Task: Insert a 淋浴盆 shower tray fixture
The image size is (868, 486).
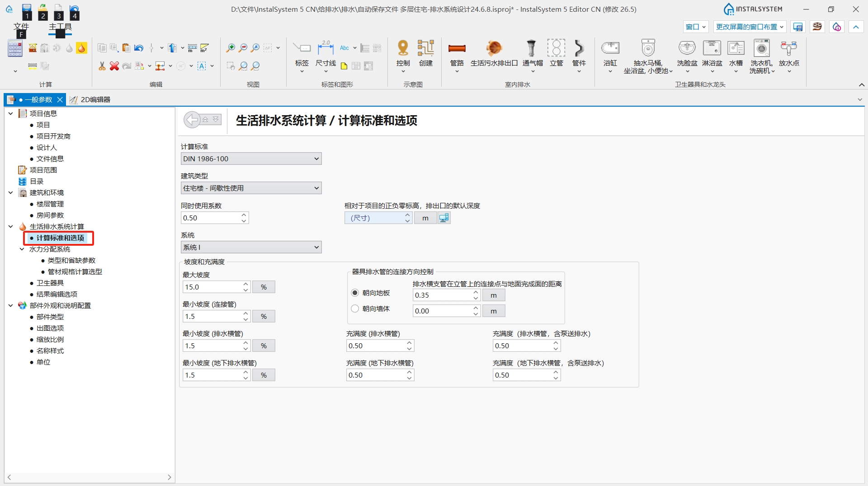Action: [712, 56]
